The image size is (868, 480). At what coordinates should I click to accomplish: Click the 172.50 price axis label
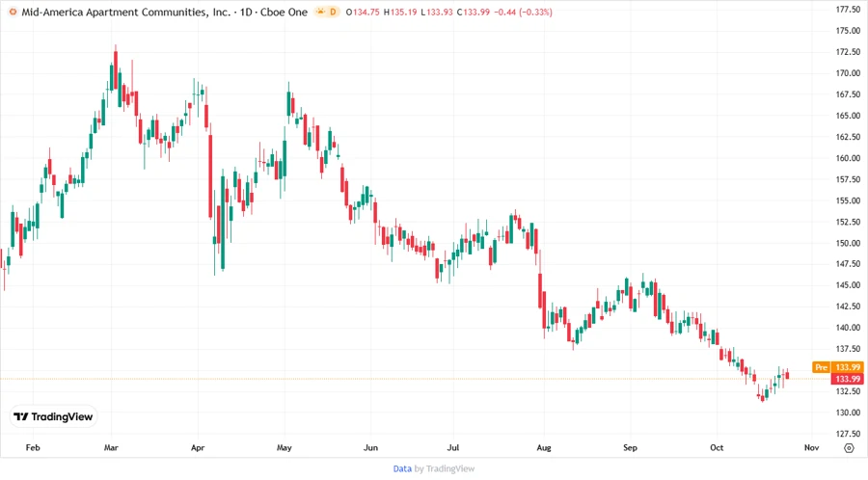click(848, 52)
